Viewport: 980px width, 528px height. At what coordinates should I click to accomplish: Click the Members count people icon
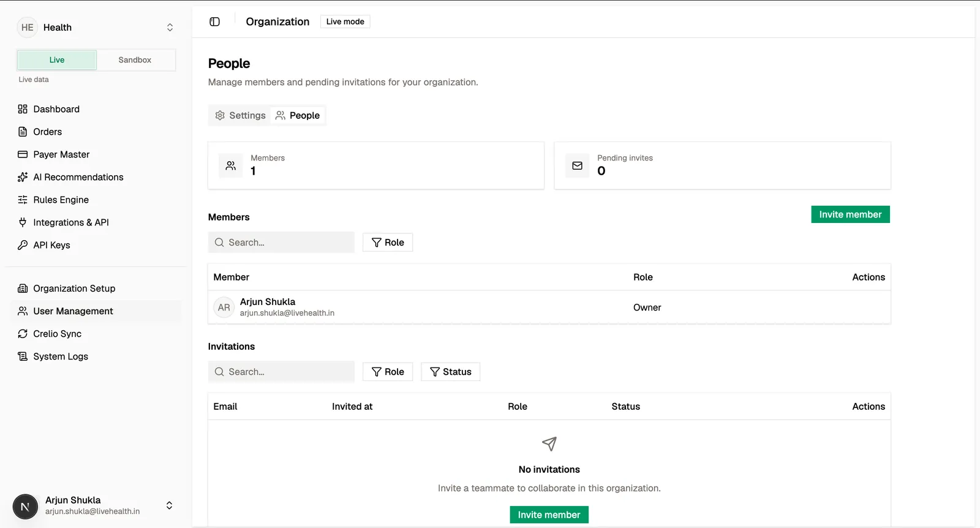tap(231, 165)
